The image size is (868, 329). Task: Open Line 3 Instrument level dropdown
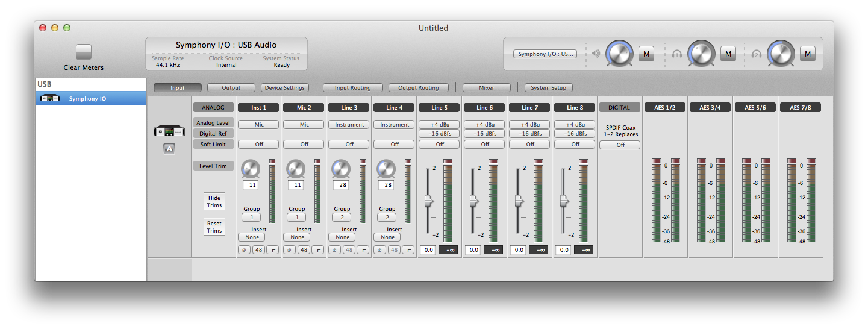349,125
